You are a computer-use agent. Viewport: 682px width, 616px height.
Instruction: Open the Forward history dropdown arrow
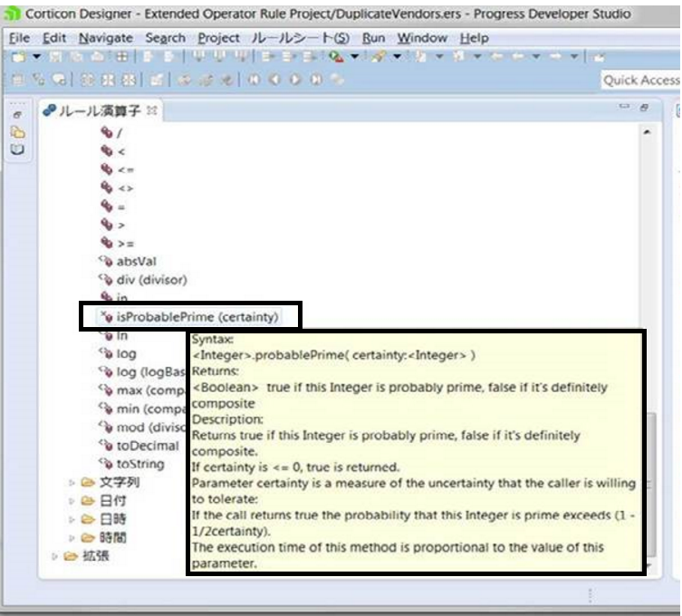(574, 56)
